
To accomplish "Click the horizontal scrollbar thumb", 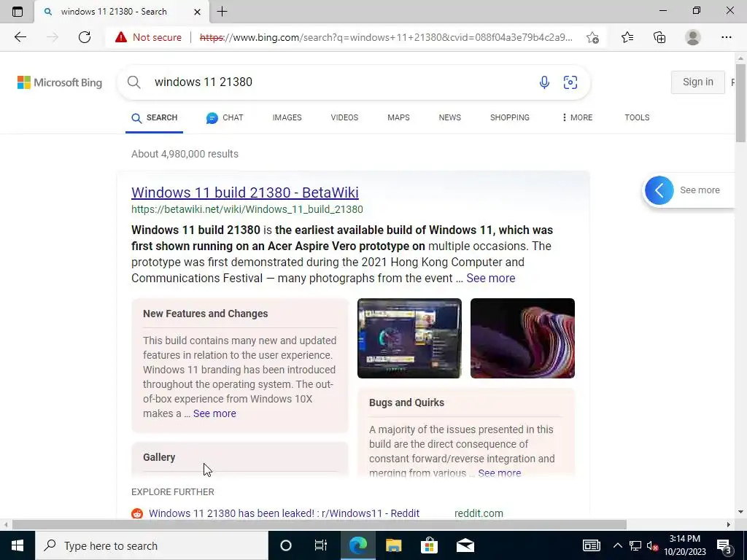I will pyautogui.click(x=320, y=525).
